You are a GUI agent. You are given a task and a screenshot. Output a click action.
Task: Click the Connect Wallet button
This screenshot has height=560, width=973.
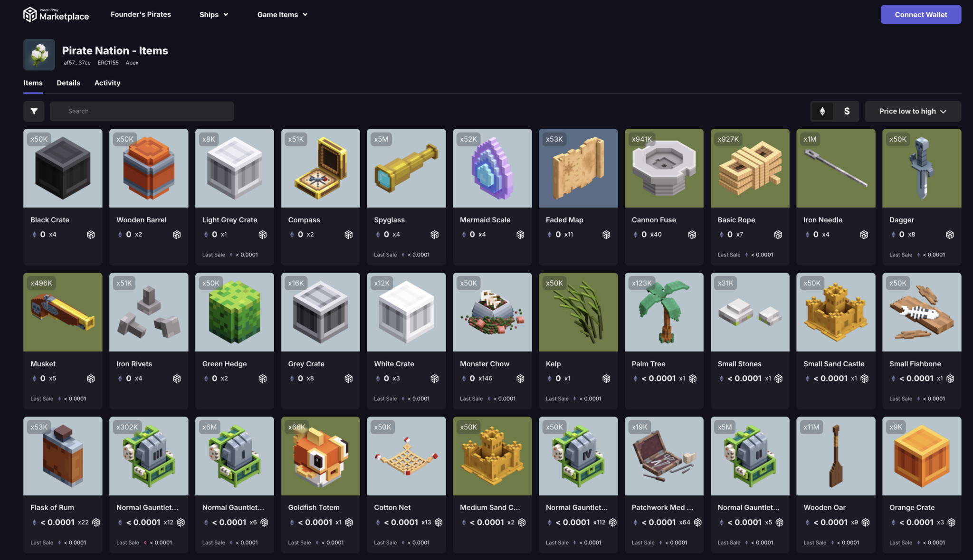coord(920,15)
